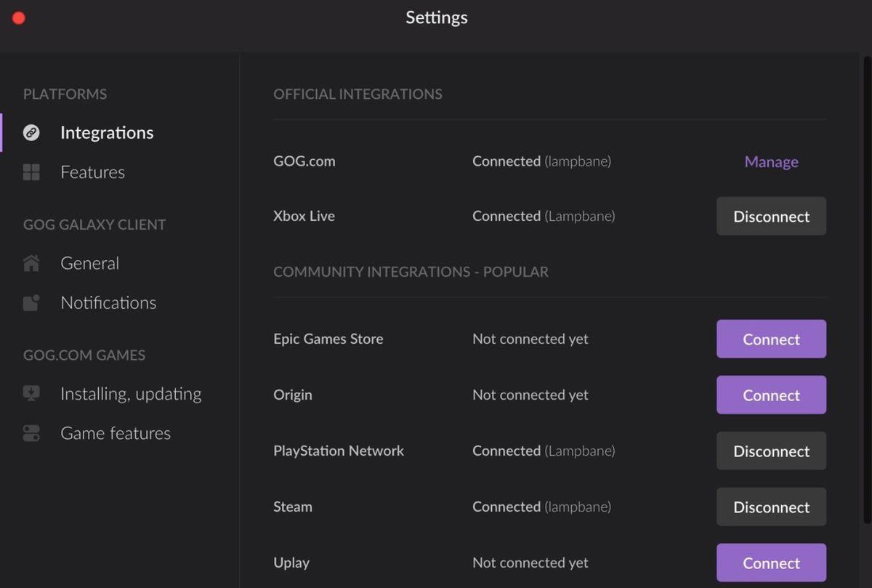Select the Game features section

click(115, 432)
